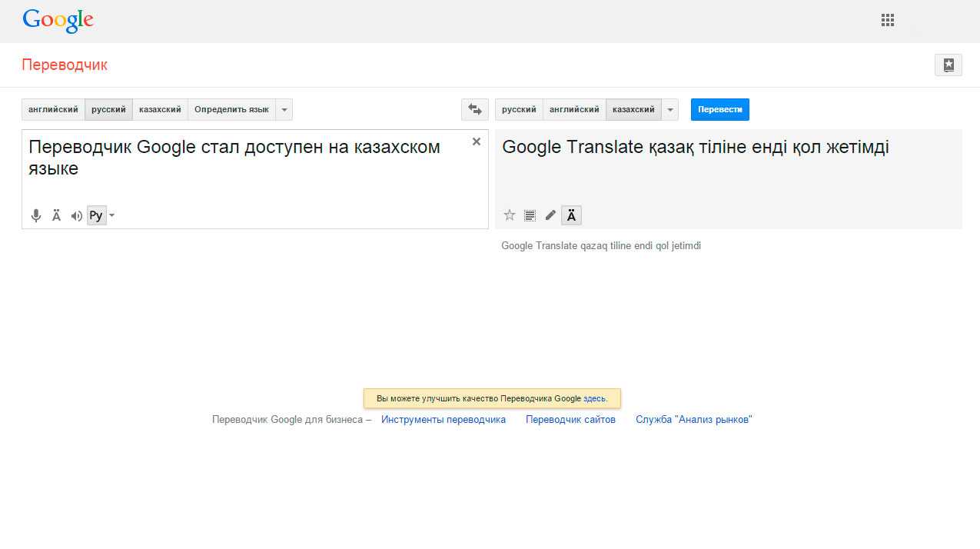980x549 pixels.
Task: Toggle translation transliteration Ä button
Action: 571,215
